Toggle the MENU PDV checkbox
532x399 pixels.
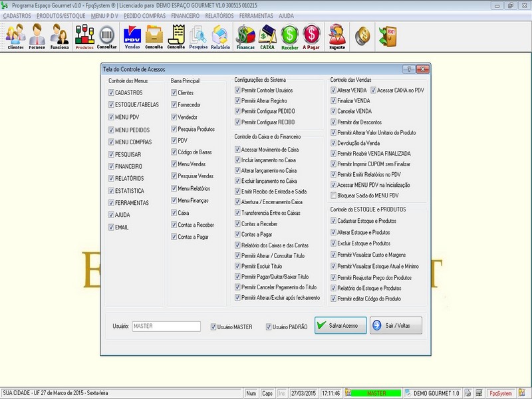[111, 117]
